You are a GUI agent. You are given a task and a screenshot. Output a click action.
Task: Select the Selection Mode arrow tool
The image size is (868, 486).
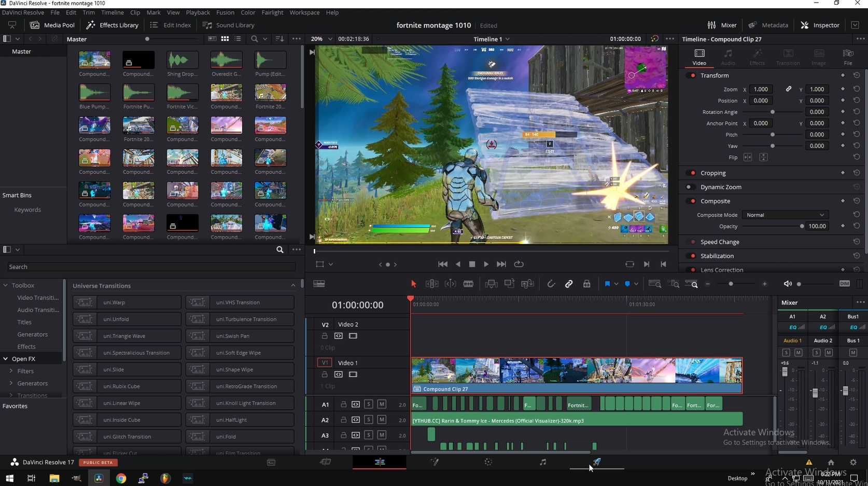coord(413,284)
